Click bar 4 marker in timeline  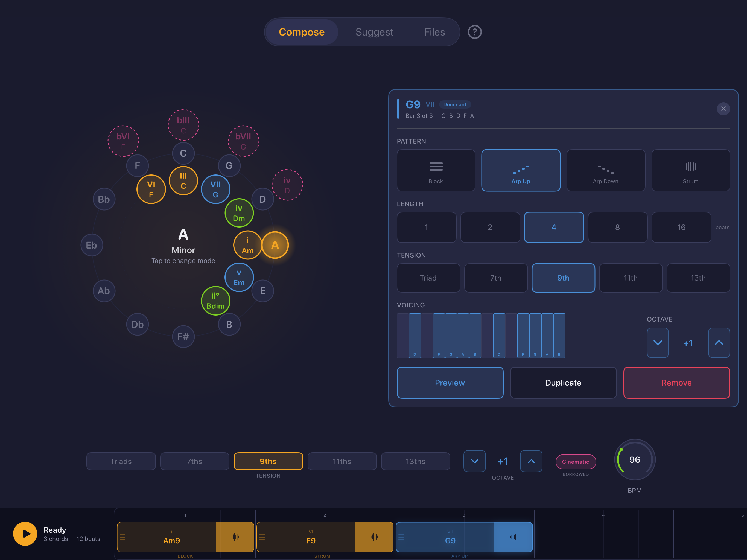point(603,515)
